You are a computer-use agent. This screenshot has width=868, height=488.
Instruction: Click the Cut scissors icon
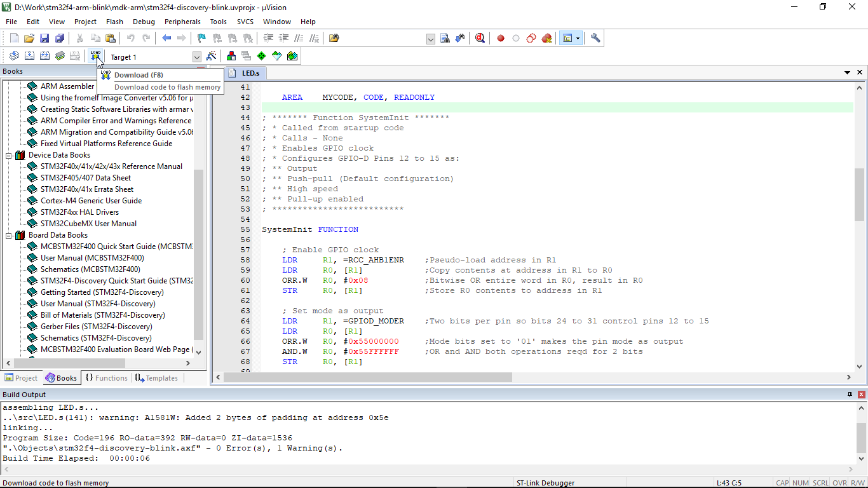(79, 38)
